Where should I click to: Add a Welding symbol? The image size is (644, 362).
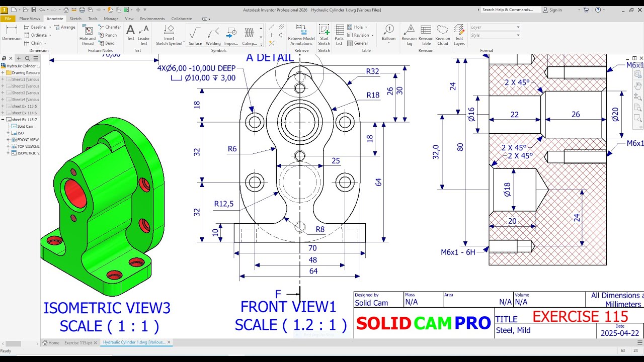213,36
